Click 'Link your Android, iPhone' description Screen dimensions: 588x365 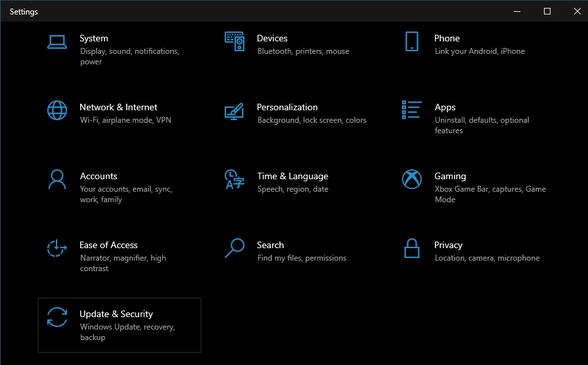[480, 51]
